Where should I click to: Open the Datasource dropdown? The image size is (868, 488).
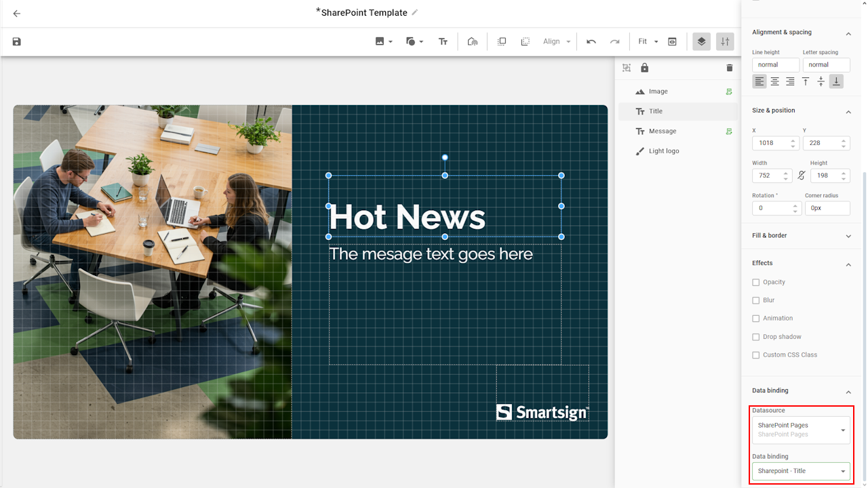[801, 430]
